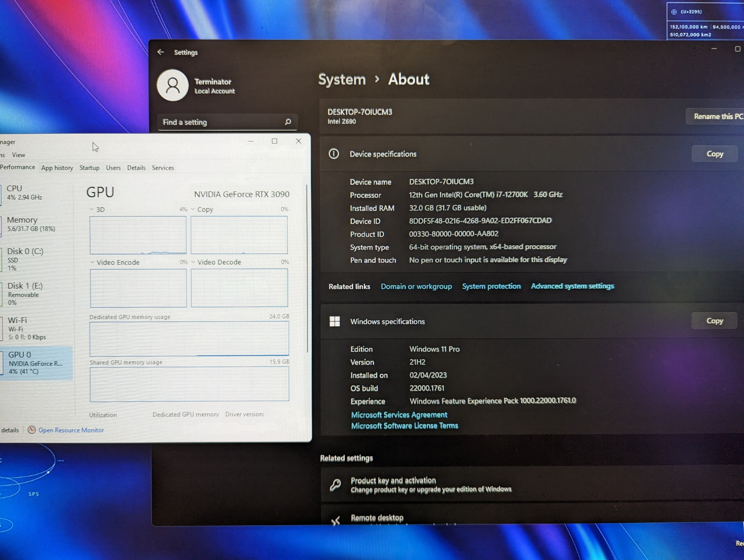Open the View menu

(x=19, y=155)
